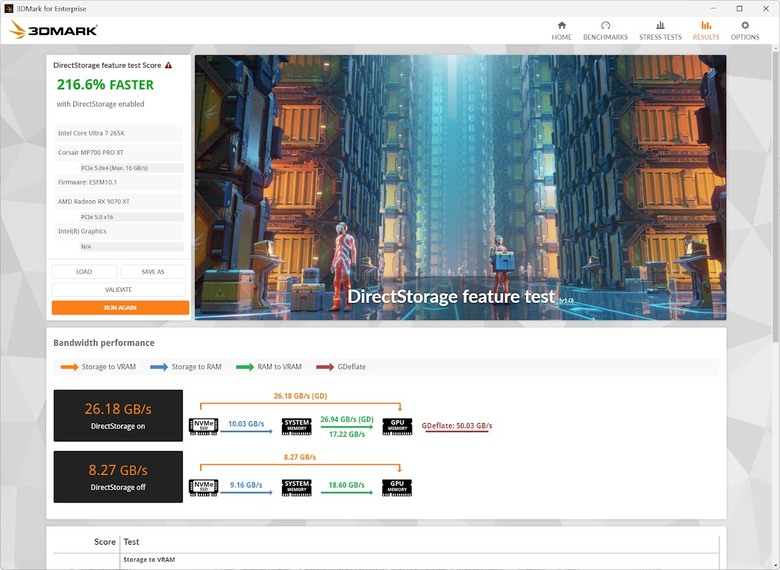Click the Corsair MP700 PRO XT entry
The image size is (780, 570).
(118, 152)
